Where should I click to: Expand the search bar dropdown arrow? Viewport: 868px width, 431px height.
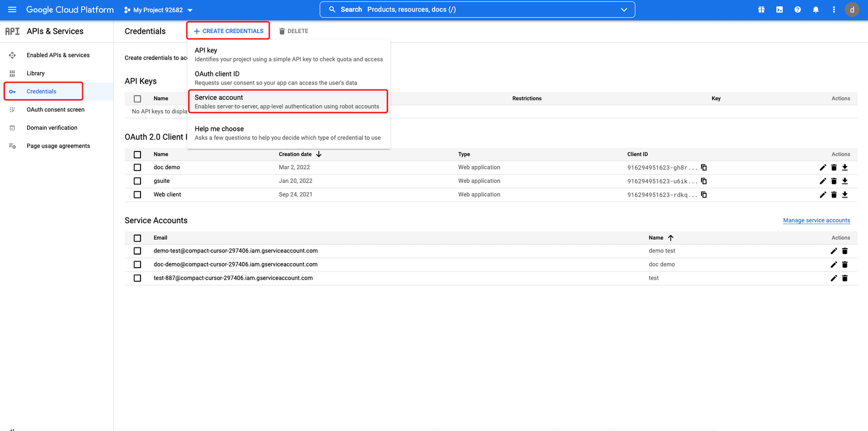[624, 10]
